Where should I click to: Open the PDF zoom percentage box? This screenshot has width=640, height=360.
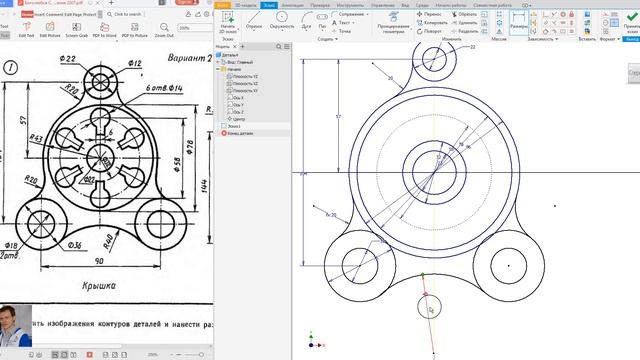click(x=195, y=28)
